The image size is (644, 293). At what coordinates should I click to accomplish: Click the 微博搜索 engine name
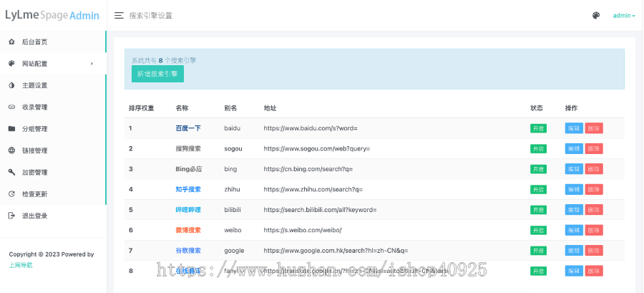(188, 230)
